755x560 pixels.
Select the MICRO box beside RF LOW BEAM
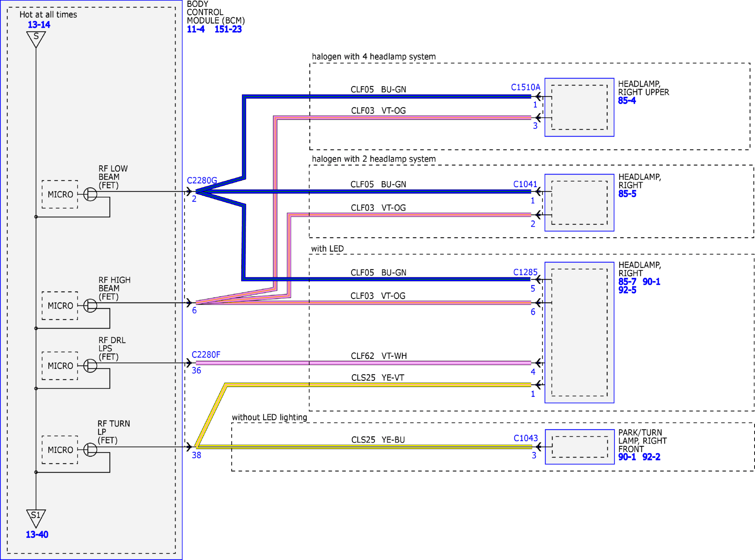[x=60, y=194]
